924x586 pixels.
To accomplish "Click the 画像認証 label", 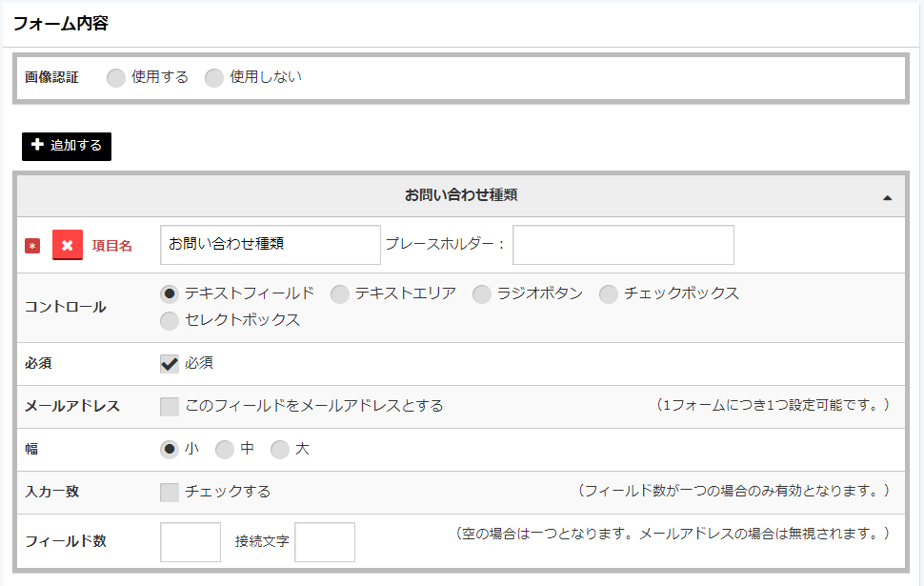I will tap(51, 77).
